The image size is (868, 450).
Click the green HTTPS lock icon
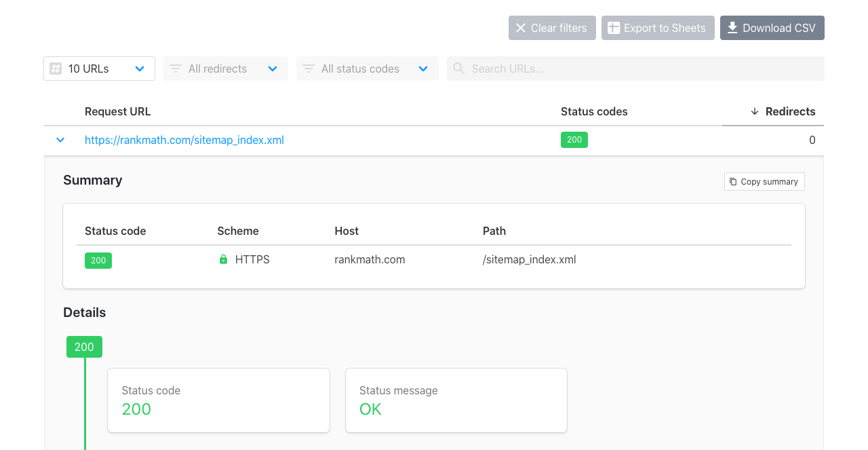(x=223, y=259)
